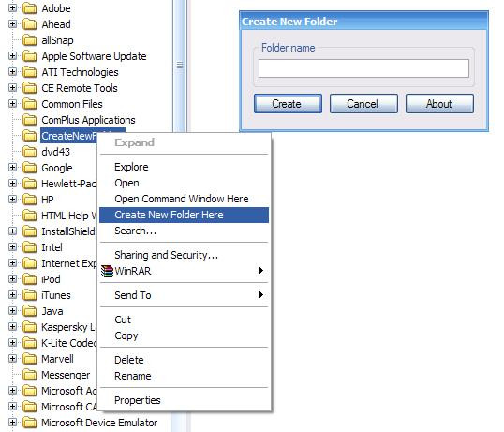Click the ComPlus Applications folder icon
The image size is (504, 432).
pyautogui.click(x=30, y=120)
